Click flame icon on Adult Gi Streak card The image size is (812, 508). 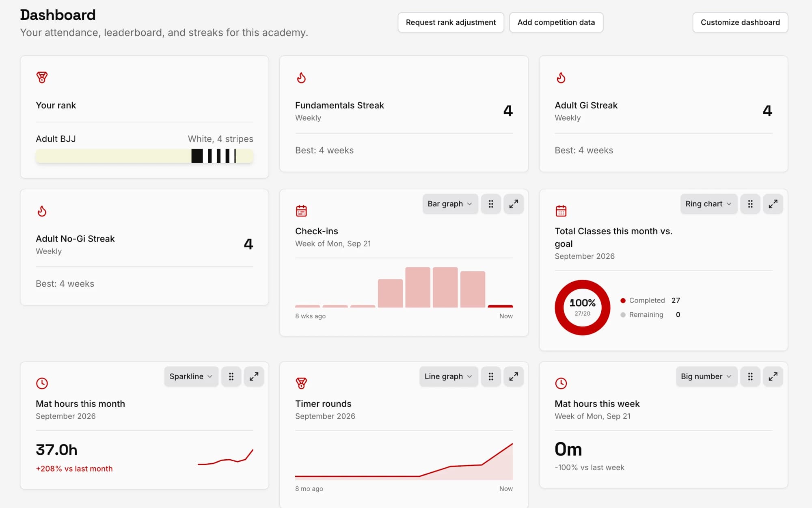[561, 77]
